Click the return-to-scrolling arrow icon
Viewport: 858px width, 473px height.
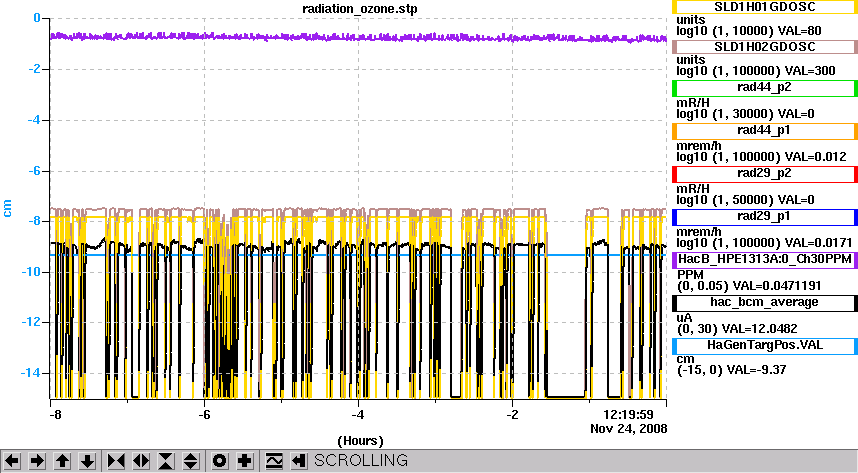pos(298,461)
